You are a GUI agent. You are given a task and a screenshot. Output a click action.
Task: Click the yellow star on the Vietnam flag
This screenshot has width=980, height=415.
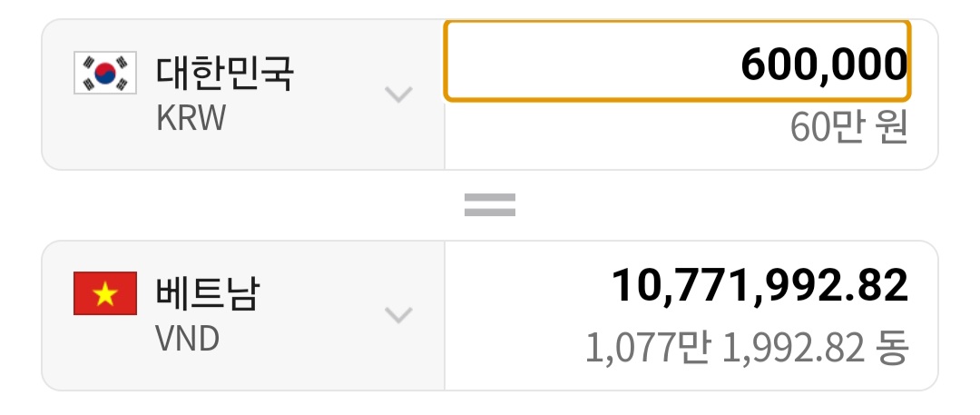click(105, 293)
